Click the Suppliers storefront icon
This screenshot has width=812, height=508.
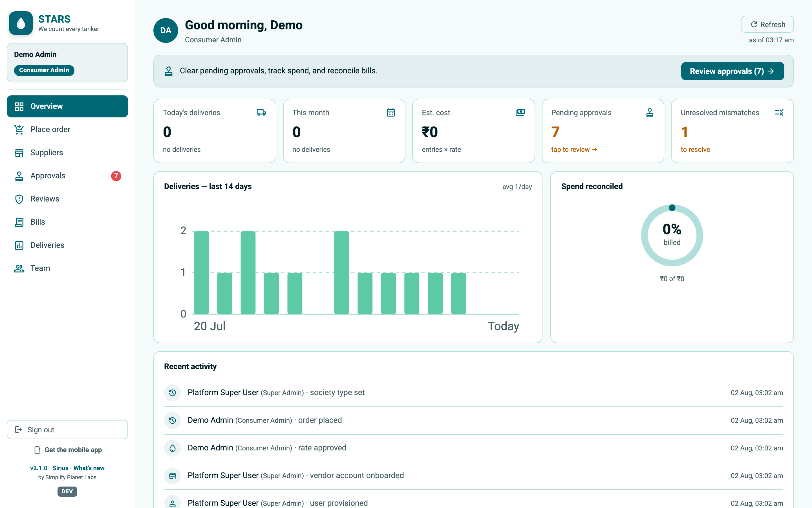click(19, 153)
